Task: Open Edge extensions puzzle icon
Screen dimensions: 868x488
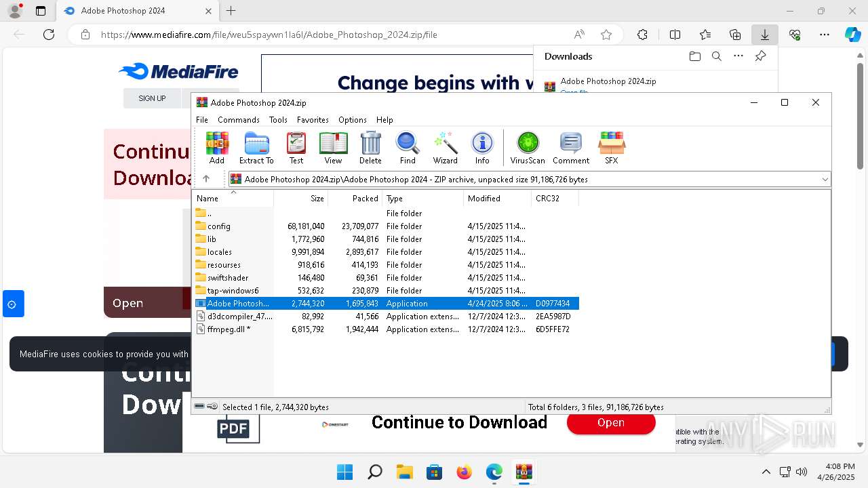Action: coord(642,35)
